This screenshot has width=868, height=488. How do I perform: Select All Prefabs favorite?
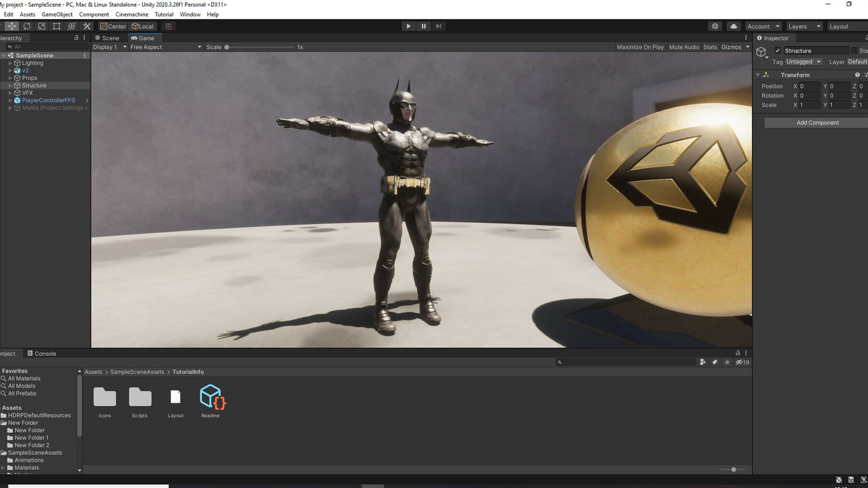(x=22, y=394)
